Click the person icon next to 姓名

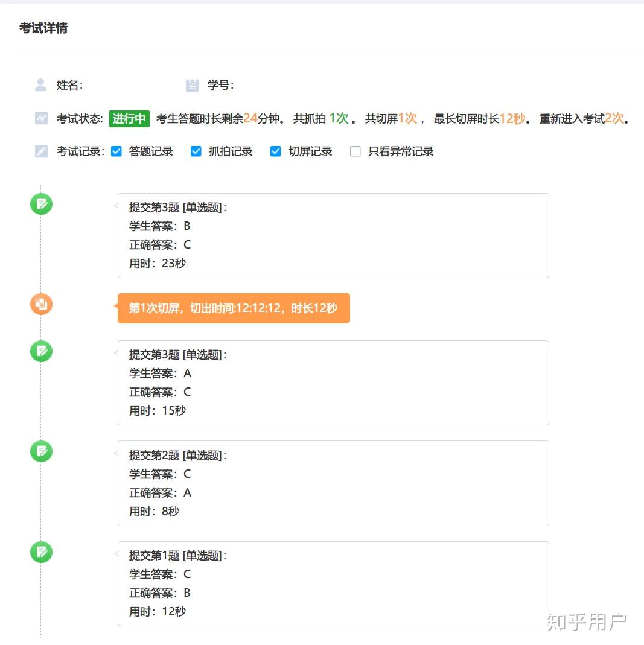click(40, 85)
